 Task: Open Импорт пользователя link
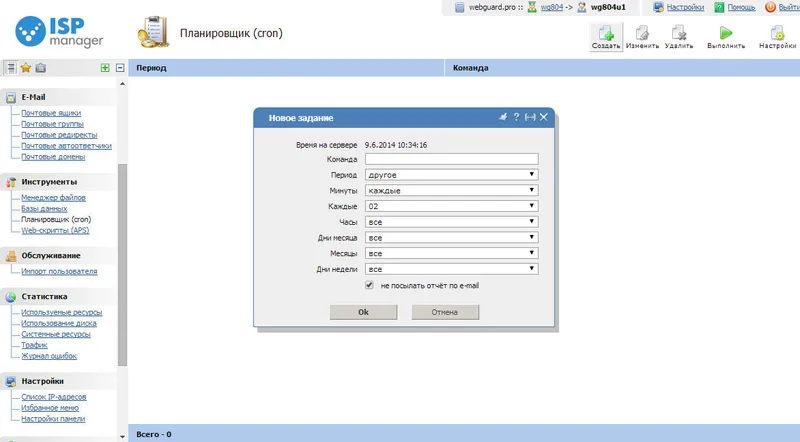click(59, 272)
